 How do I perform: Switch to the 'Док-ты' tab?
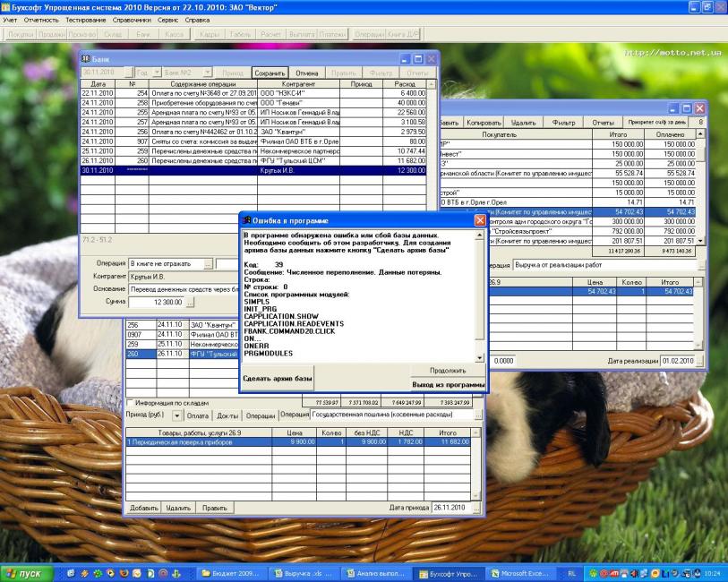click(227, 415)
